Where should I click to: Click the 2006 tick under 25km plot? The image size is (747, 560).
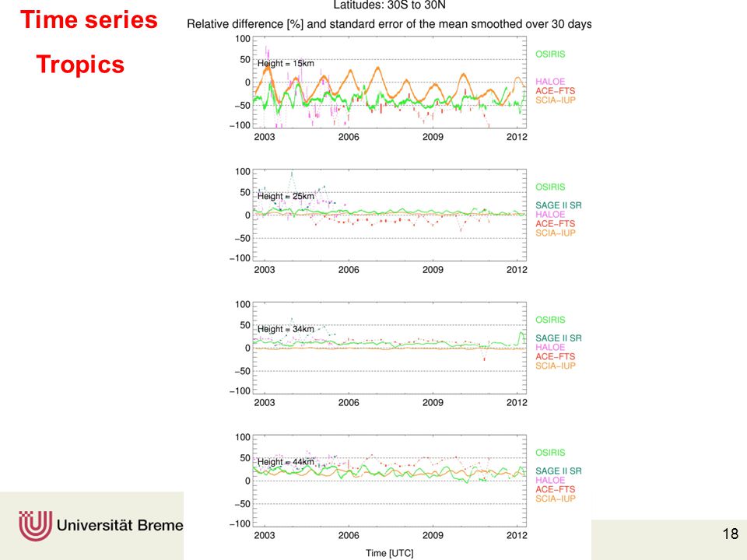[349, 270]
